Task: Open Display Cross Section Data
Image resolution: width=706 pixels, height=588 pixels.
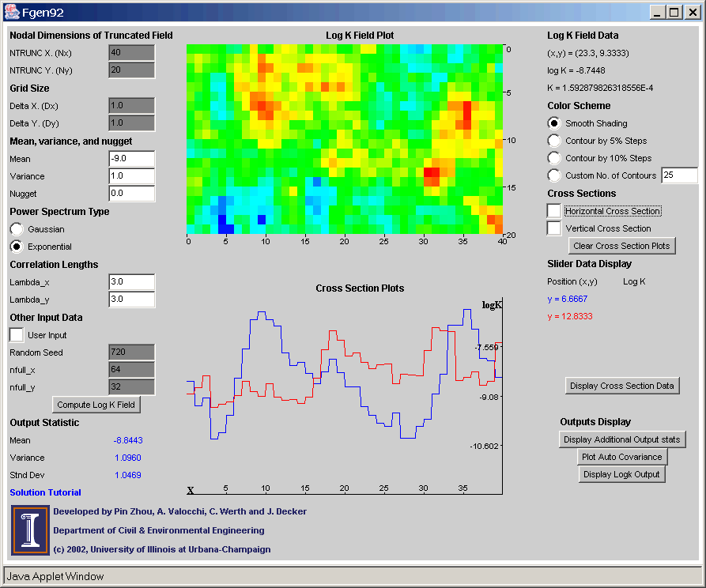Action: (x=622, y=386)
